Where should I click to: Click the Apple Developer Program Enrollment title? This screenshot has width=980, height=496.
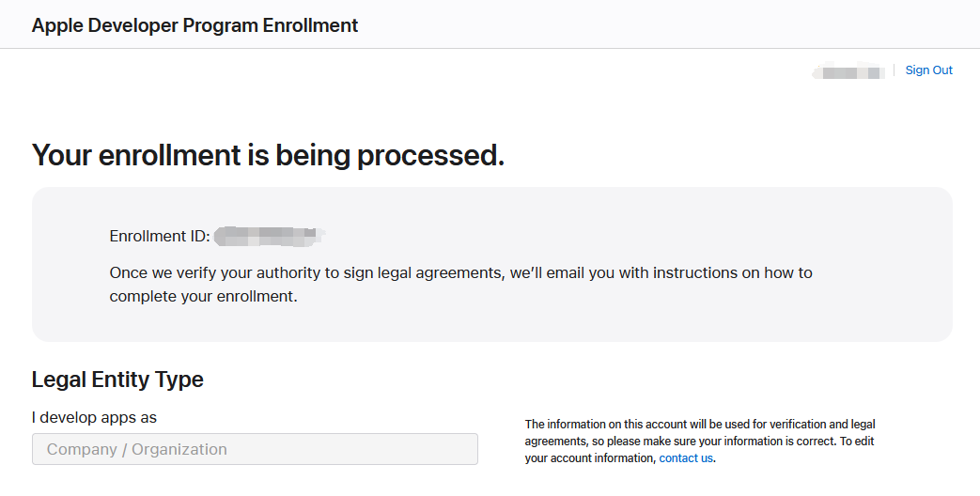click(194, 25)
